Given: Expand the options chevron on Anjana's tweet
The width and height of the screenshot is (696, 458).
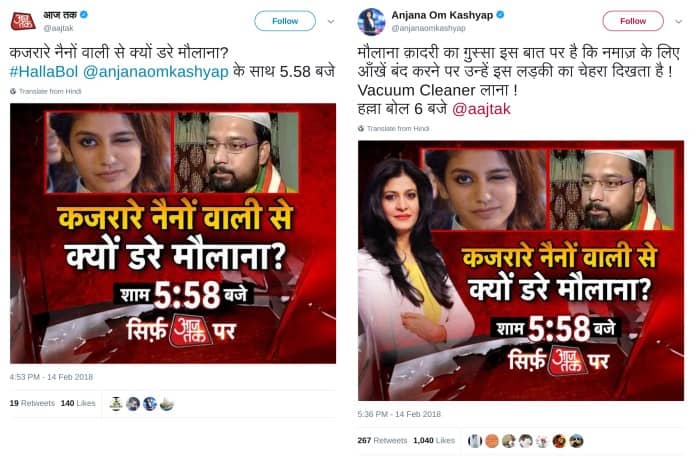Looking at the screenshot, I should (x=679, y=21).
